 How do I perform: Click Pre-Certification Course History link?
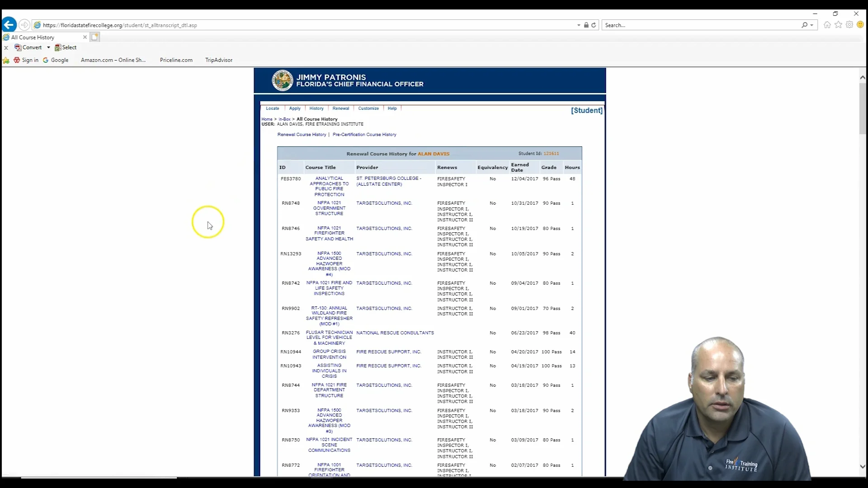click(x=364, y=135)
